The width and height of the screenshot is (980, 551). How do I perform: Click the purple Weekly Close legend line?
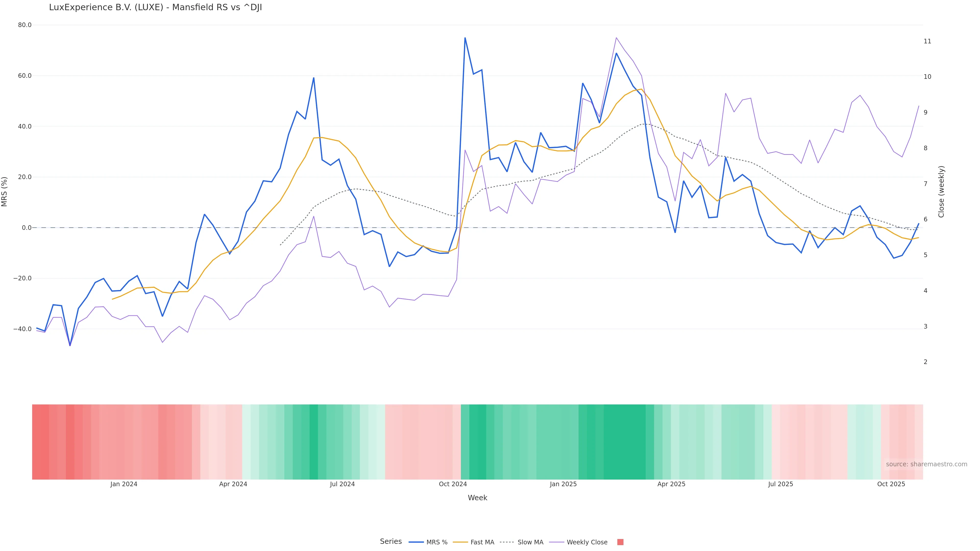pos(557,542)
